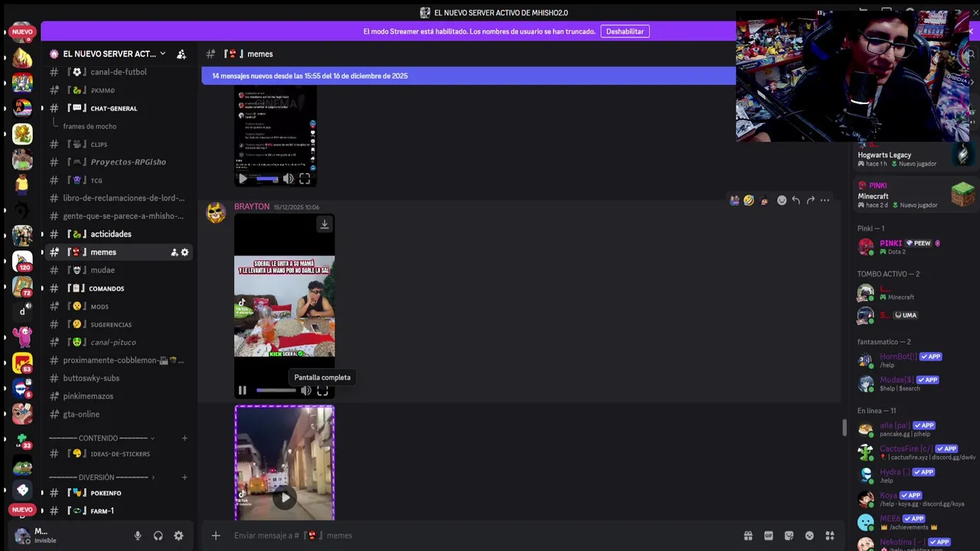Open canal-pituco channel
Image resolution: width=980 pixels, height=551 pixels.
coord(117,342)
